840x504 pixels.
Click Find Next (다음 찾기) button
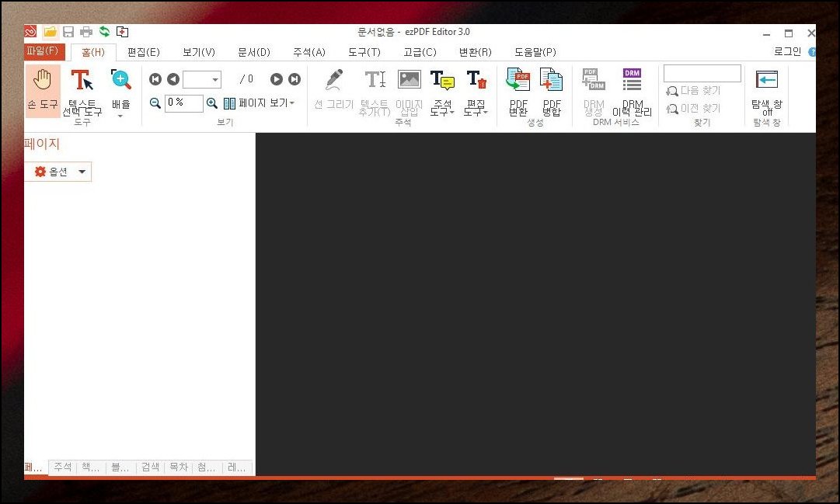pyautogui.click(x=694, y=91)
